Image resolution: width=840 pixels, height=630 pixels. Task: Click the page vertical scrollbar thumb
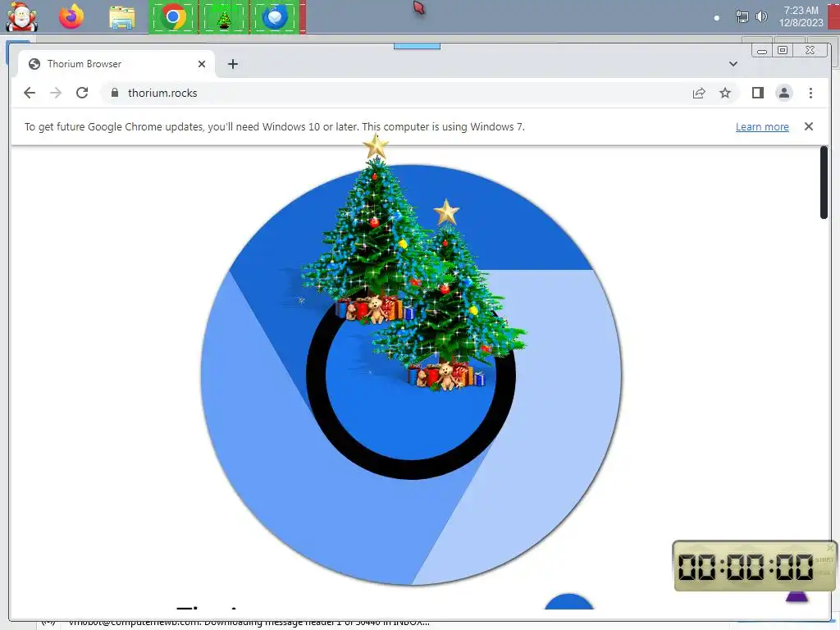click(824, 182)
